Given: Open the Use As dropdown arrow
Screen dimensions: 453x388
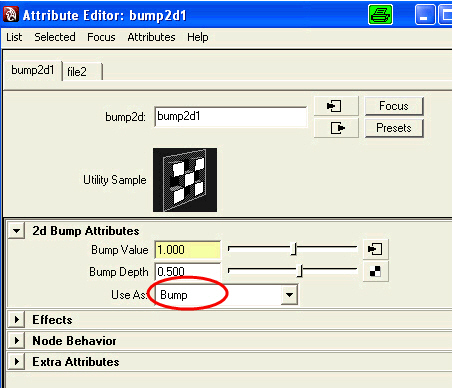Looking at the screenshot, I should click(x=289, y=295).
